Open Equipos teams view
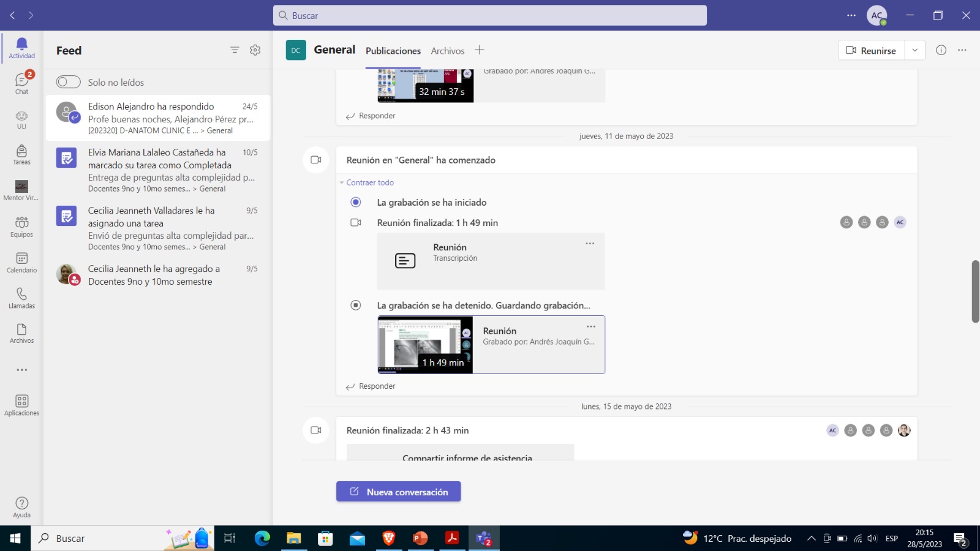The width and height of the screenshot is (980, 551). pyautogui.click(x=21, y=226)
